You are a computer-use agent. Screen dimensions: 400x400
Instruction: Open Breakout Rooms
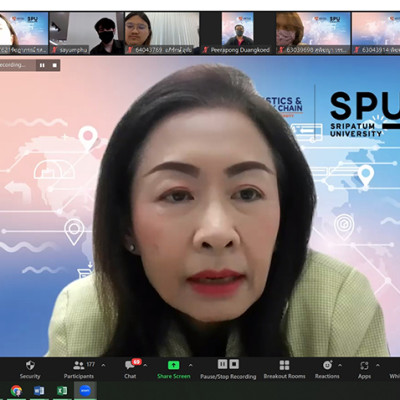click(284, 370)
